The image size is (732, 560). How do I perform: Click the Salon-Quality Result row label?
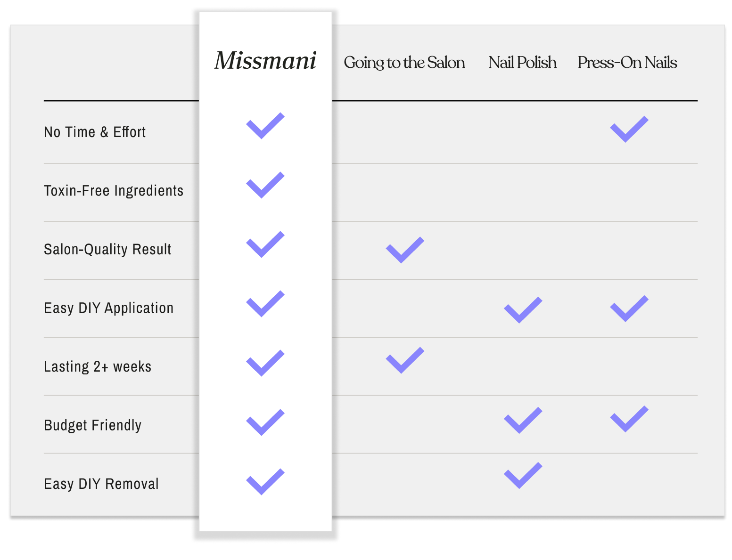pyautogui.click(x=107, y=250)
